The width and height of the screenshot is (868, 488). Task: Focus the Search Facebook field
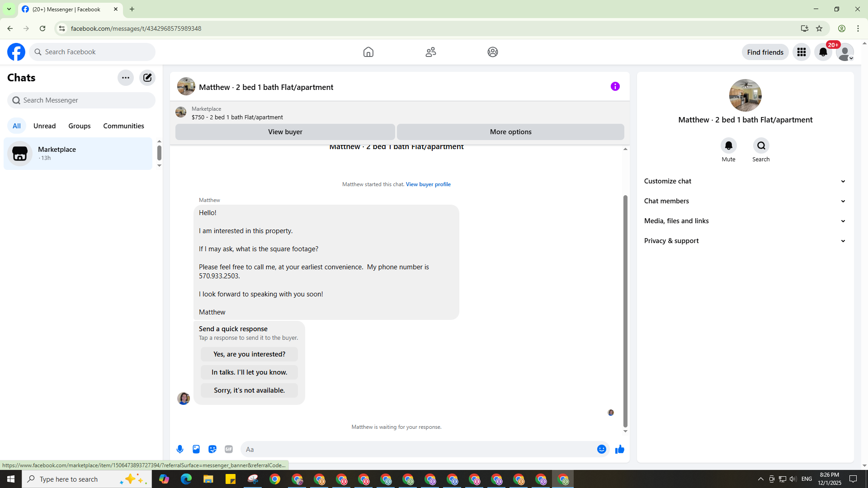coord(92,52)
